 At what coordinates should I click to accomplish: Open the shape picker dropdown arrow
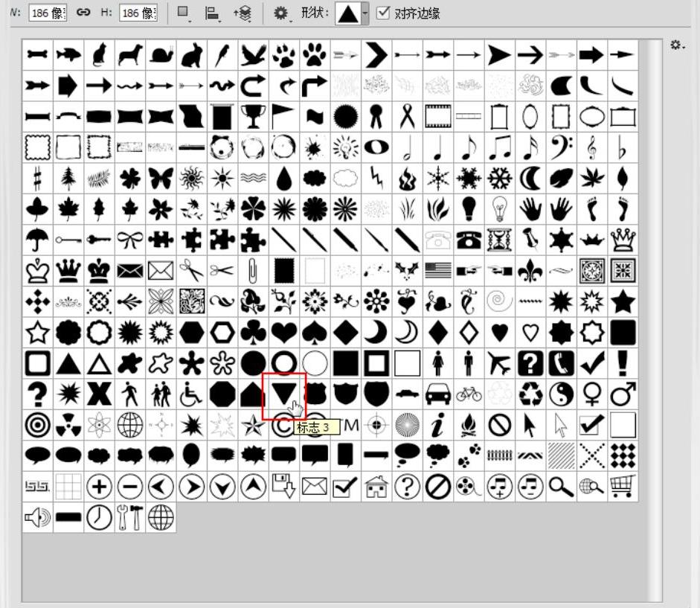[x=365, y=13]
